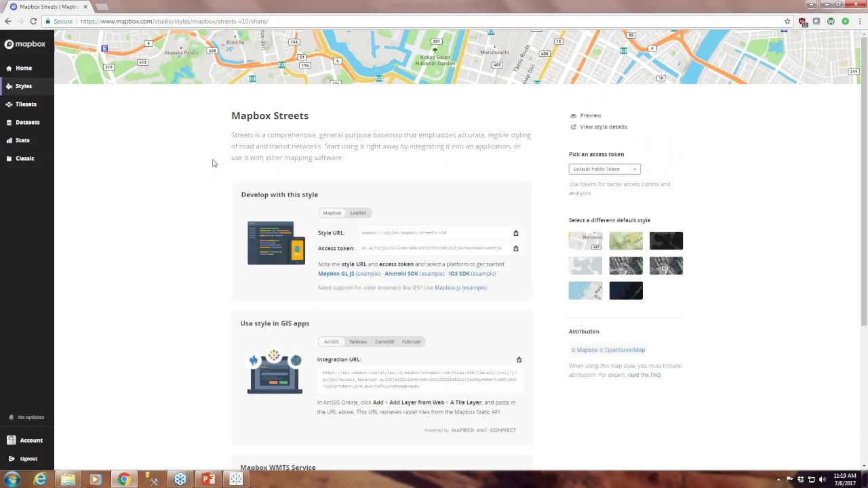Open the Android SDK link

click(x=401, y=274)
